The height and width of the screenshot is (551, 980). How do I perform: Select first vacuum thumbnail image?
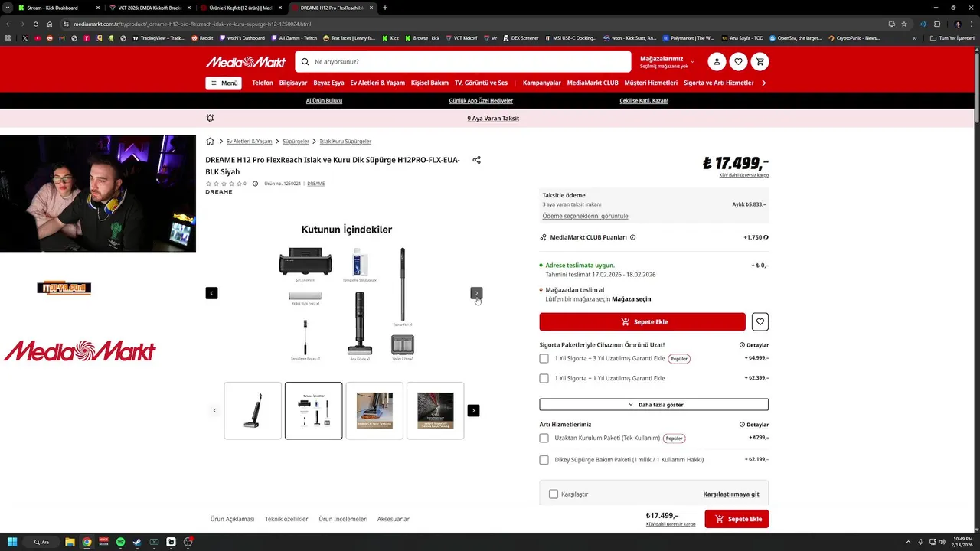point(253,411)
